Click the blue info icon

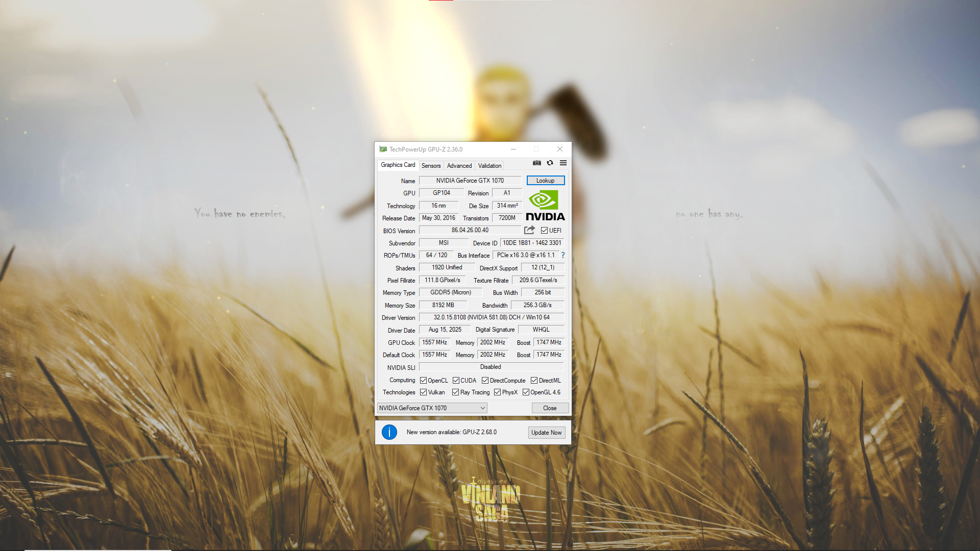[389, 432]
